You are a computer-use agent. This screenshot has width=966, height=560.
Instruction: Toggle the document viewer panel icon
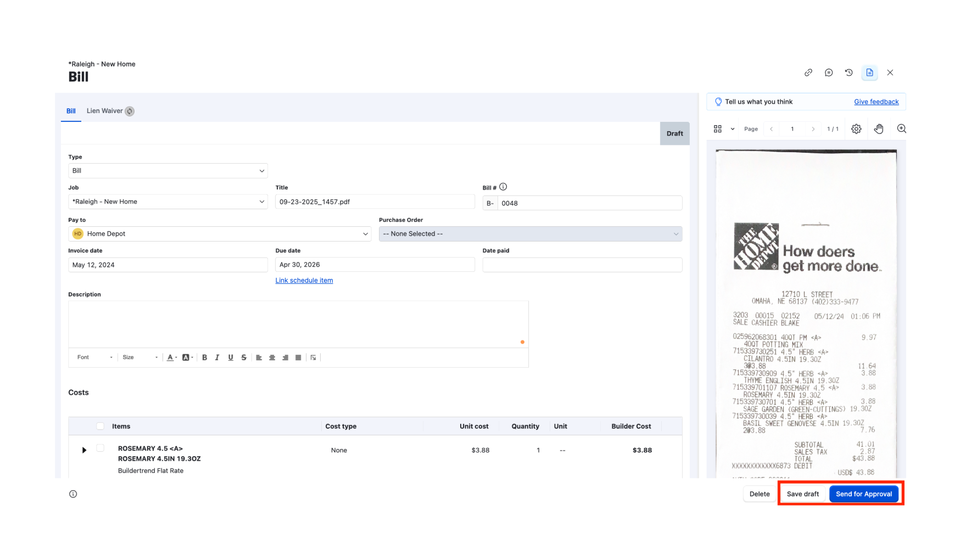point(870,72)
